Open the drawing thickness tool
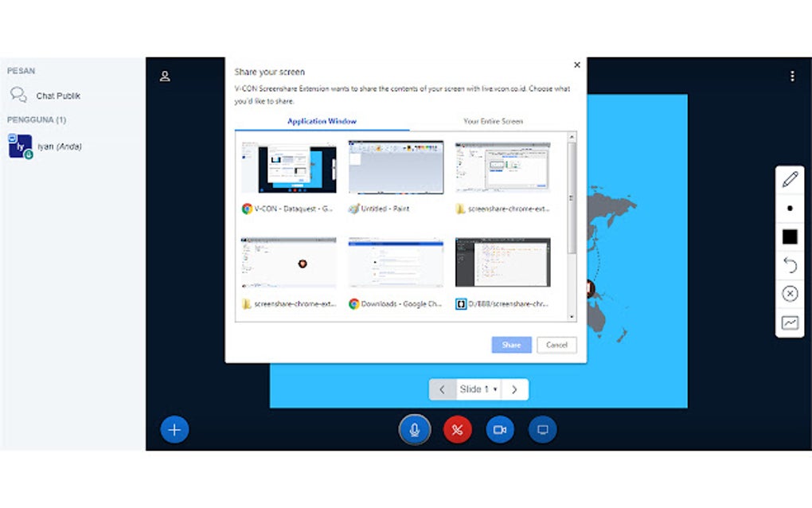 [789, 209]
